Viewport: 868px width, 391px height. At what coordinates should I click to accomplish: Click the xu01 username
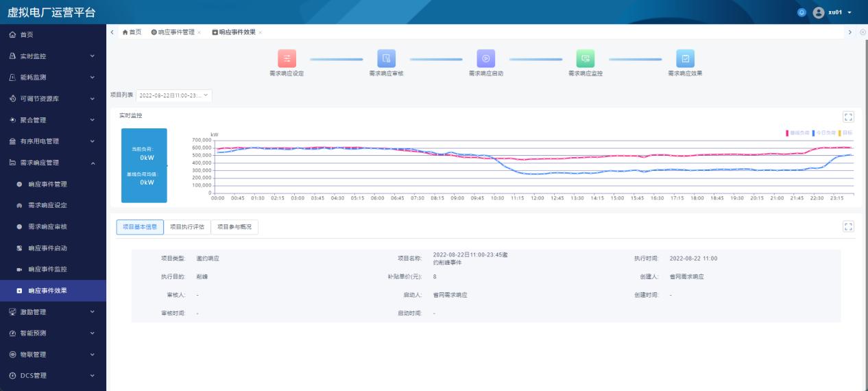tap(835, 12)
